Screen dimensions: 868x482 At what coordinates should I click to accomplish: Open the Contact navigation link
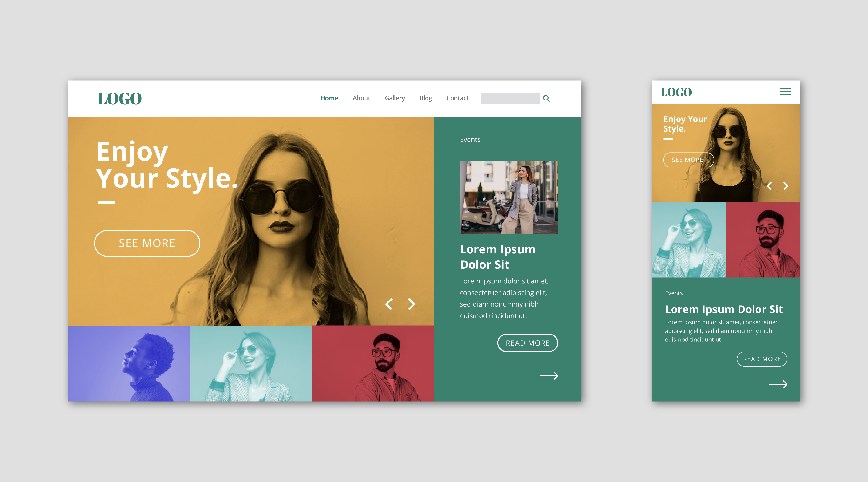coord(457,98)
